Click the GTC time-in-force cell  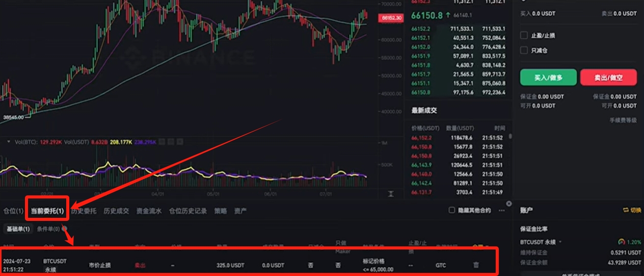tap(441, 265)
